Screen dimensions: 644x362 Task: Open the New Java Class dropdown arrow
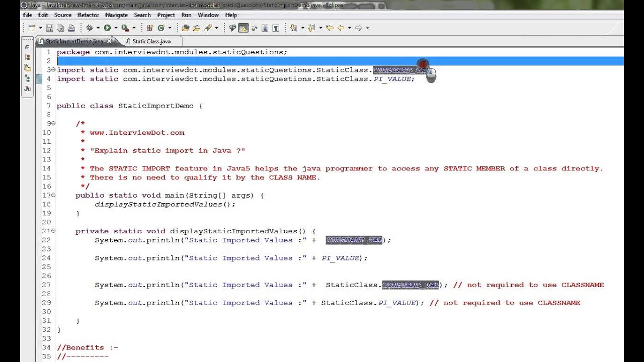[170, 28]
